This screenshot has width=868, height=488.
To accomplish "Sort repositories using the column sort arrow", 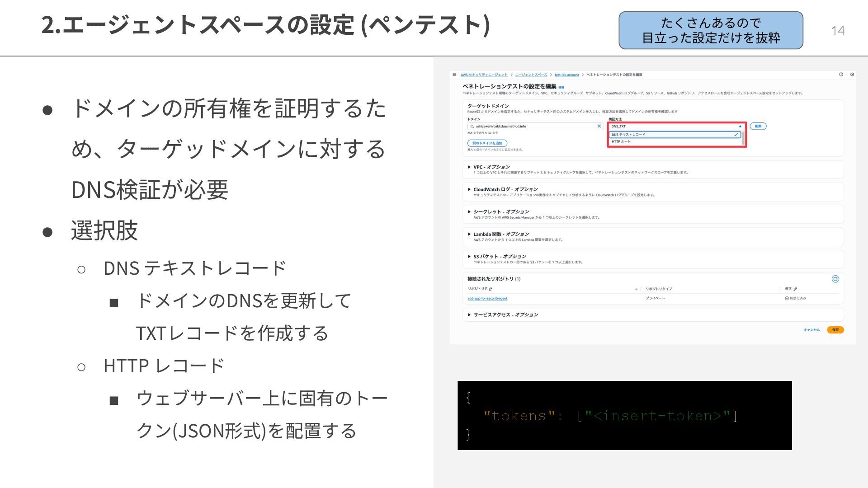I will [636, 289].
